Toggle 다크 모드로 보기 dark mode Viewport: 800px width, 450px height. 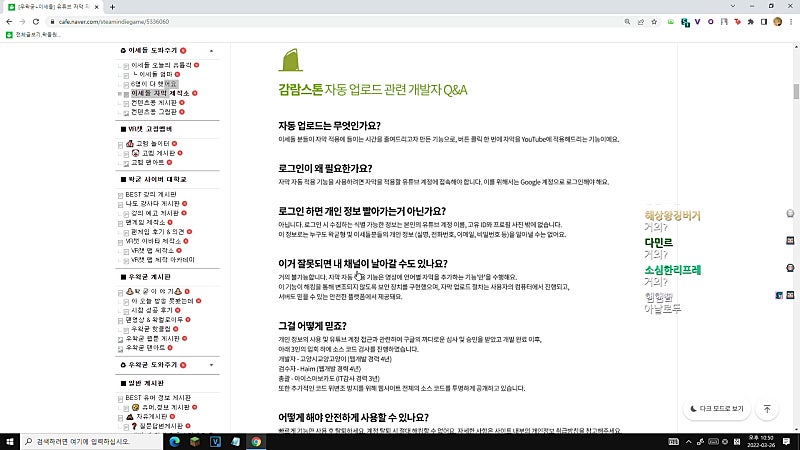tap(717, 409)
